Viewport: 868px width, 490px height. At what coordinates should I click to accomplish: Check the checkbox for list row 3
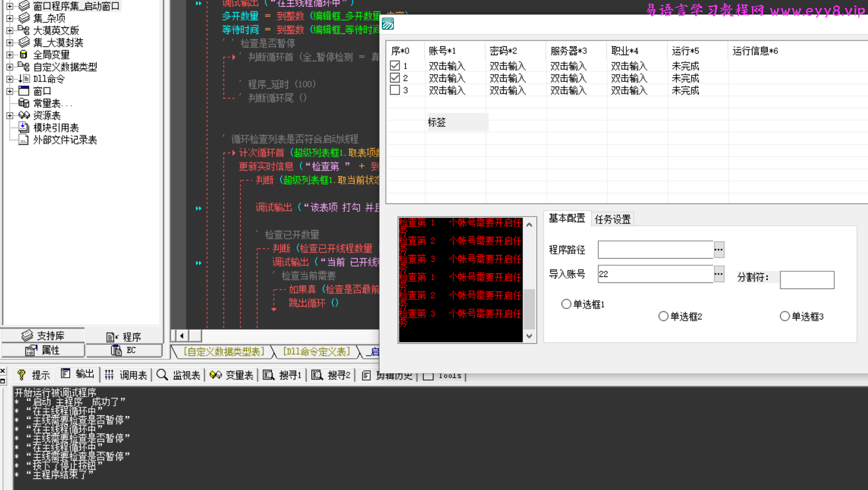click(x=395, y=90)
